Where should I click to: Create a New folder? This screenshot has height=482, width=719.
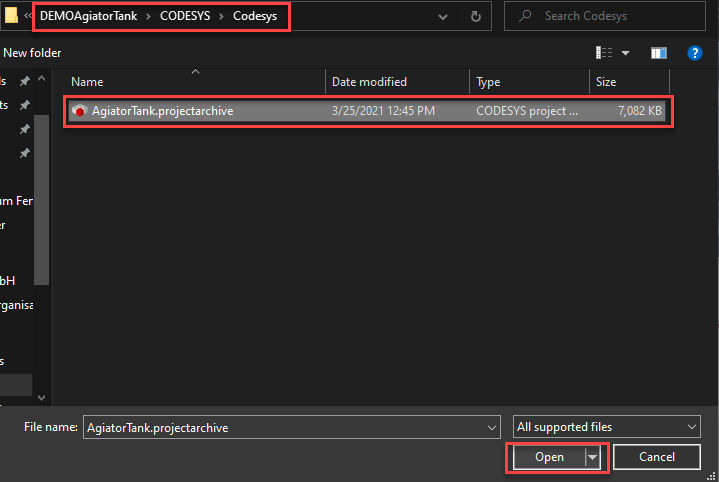point(32,53)
